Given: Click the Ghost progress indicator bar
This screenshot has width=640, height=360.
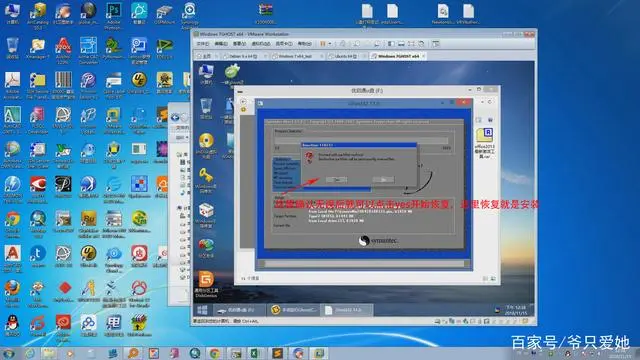Looking at the screenshot, I should [361, 140].
